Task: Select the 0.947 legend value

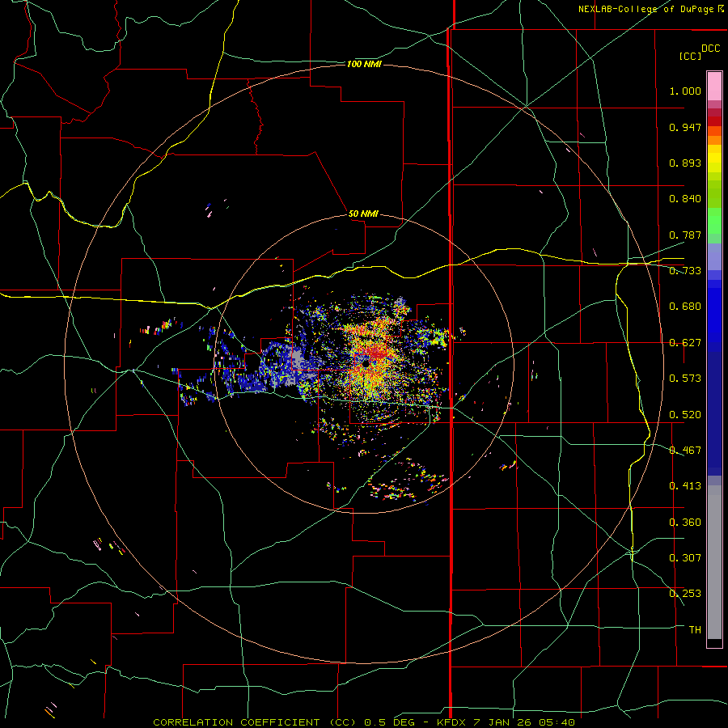Action: click(x=685, y=127)
